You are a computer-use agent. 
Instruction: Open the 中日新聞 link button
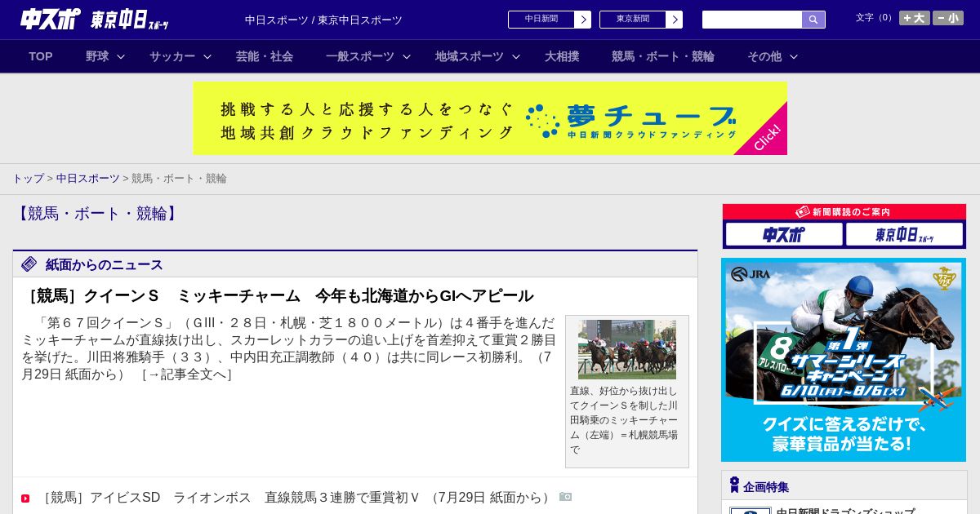click(x=541, y=20)
